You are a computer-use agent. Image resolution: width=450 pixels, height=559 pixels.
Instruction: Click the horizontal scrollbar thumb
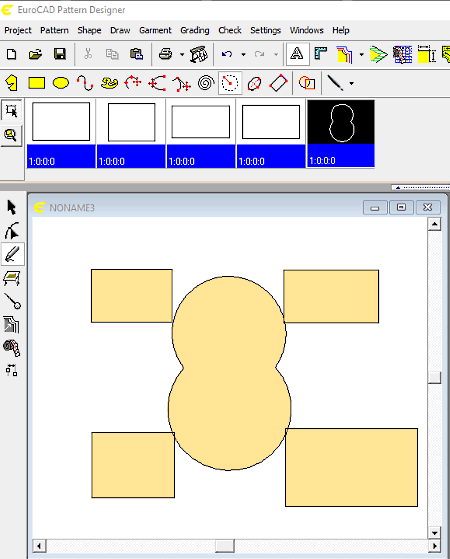point(225,546)
